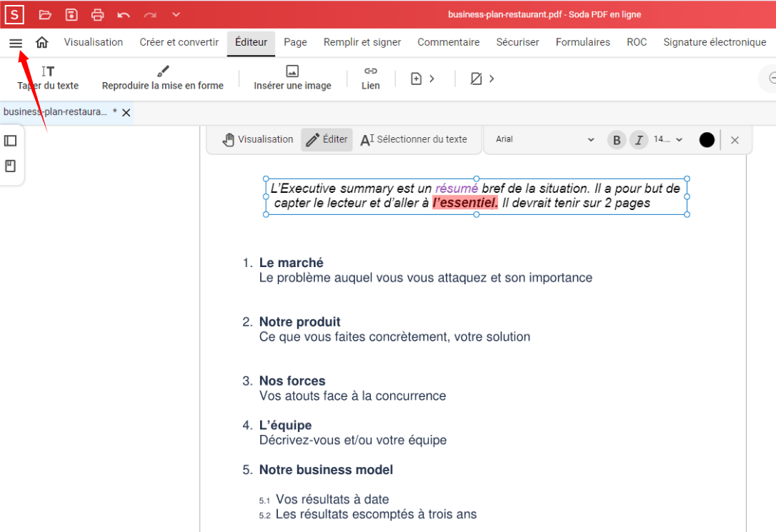Screen dimensions: 776x532
Task: Click Les résultats escomptés à trois ans
Action: pos(376,514)
